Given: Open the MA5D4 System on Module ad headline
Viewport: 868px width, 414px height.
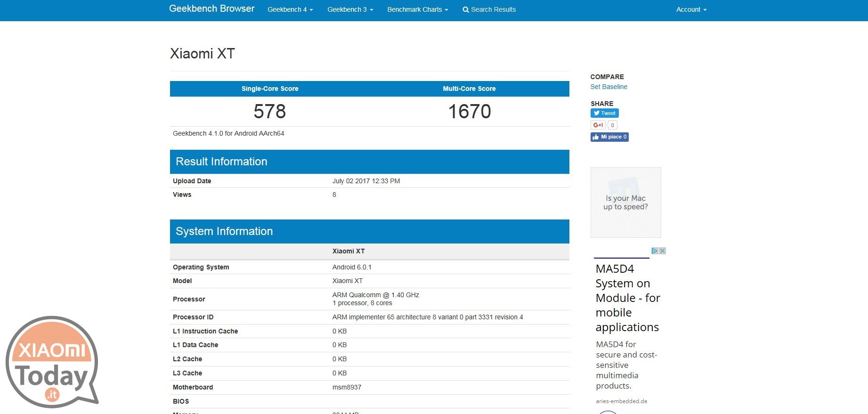Looking at the screenshot, I should (628, 298).
